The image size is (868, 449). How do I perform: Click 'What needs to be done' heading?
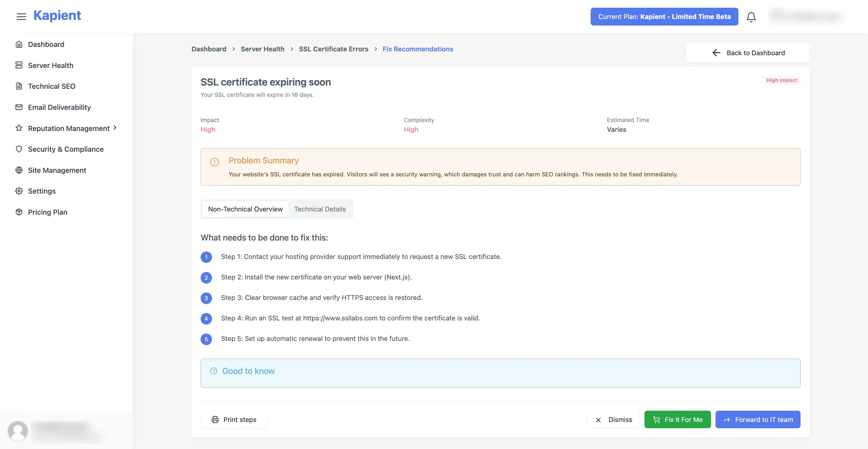(x=264, y=237)
